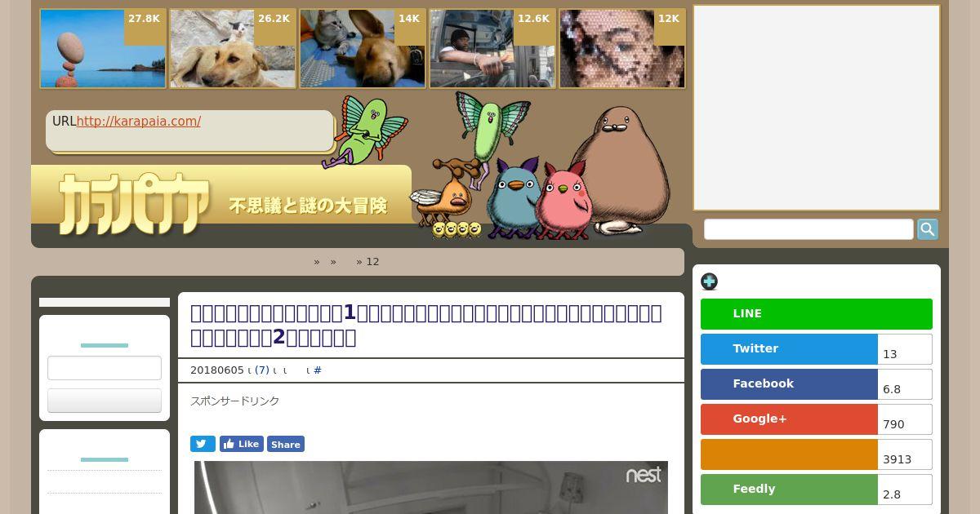Click the magnifying glass search button
Viewport: 980px width, 514px height.
tap(928, 229)
